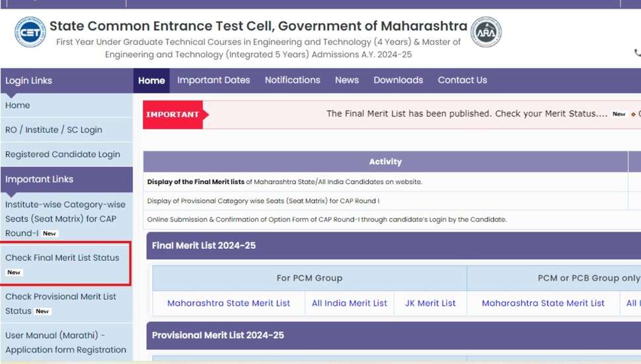Screen dimensions: 641x364
Task: Open All India Merit List for PCM
Action: point(349,303)
